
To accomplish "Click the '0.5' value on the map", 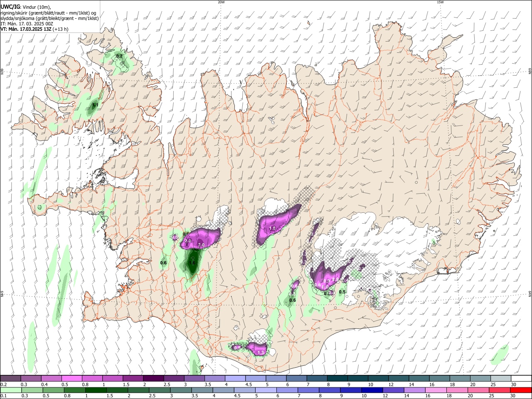I will (x=342, y=292).
